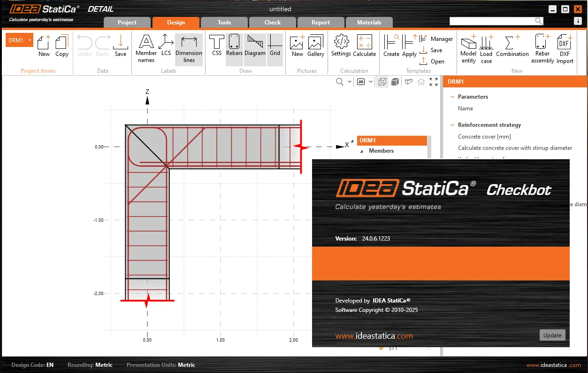This screenshot has width=588, height=373.
Task: Apply a template
Action: 409,46
